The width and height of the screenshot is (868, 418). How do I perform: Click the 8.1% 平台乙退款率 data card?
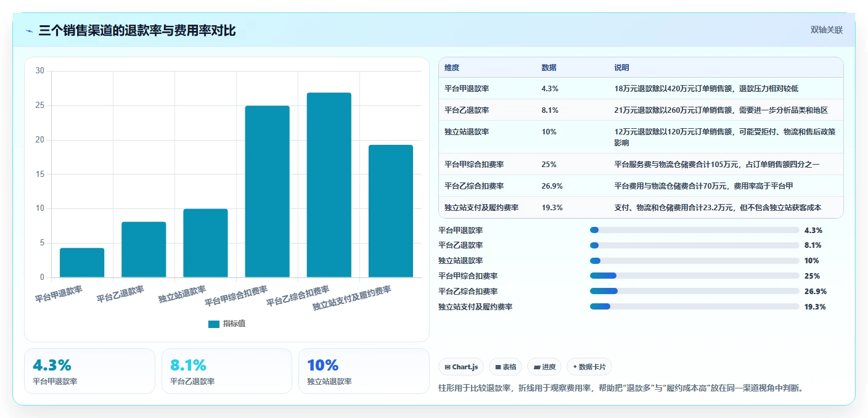pyautogui.click(x=227, y=371)
